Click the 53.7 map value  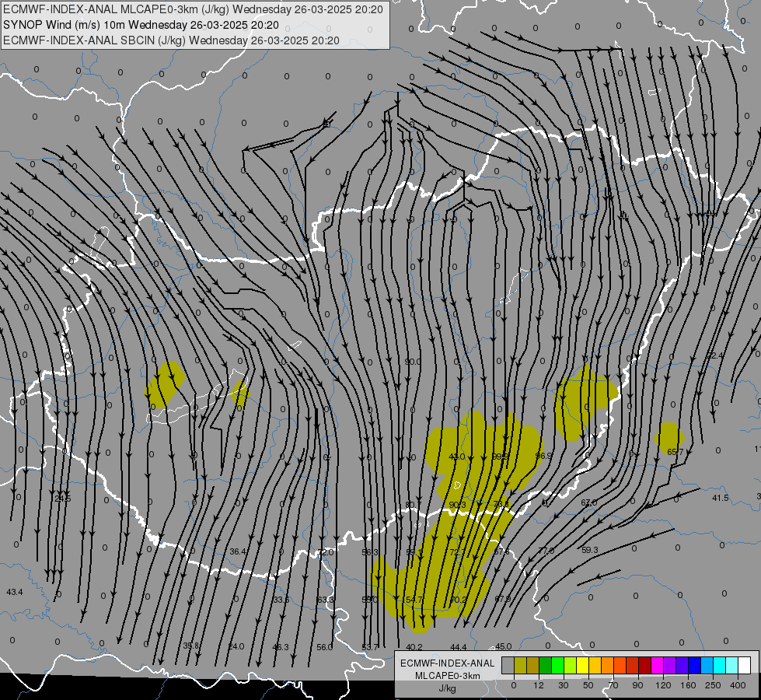coord(370,647)
